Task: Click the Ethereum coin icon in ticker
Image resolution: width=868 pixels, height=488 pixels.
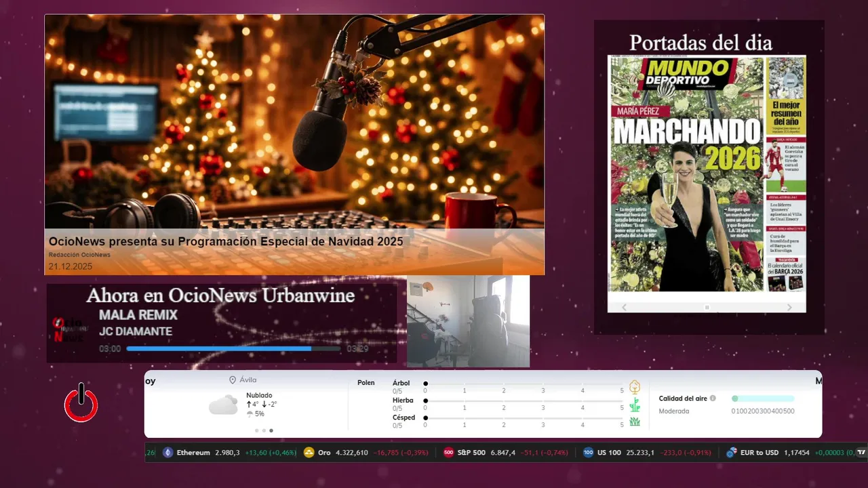Action: click(168, 453)
